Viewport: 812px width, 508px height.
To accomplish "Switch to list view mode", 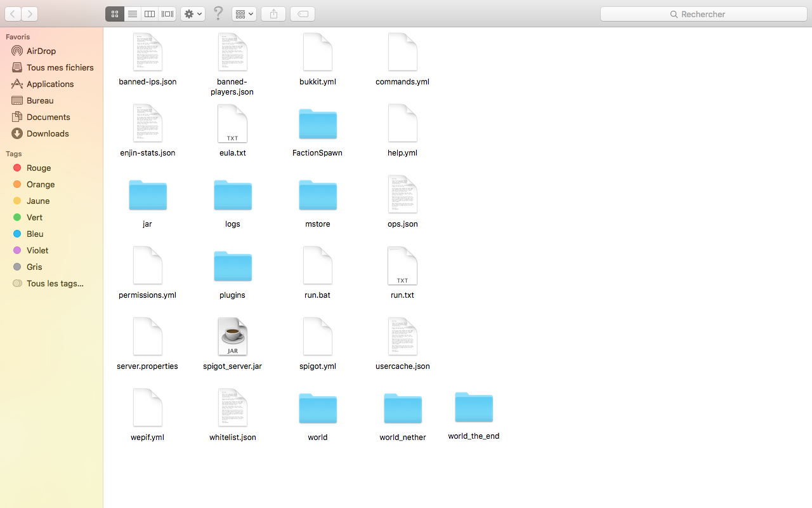I will 132,14.
